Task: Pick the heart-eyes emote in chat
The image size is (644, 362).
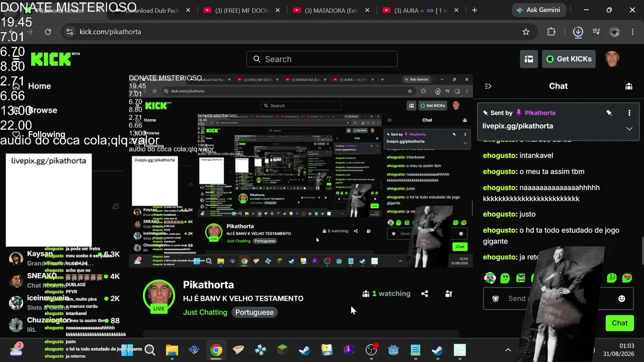Action: click(x=627, y=278)
